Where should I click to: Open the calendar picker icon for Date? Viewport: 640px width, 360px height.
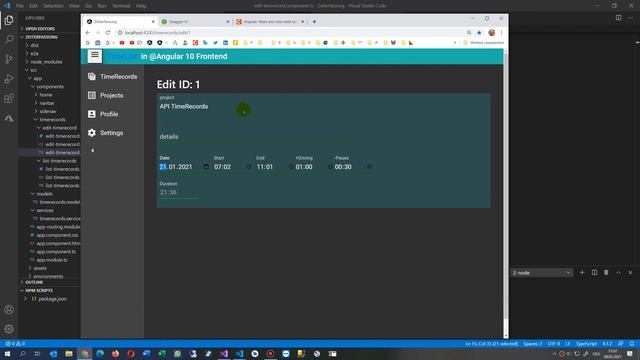[206, 167]
